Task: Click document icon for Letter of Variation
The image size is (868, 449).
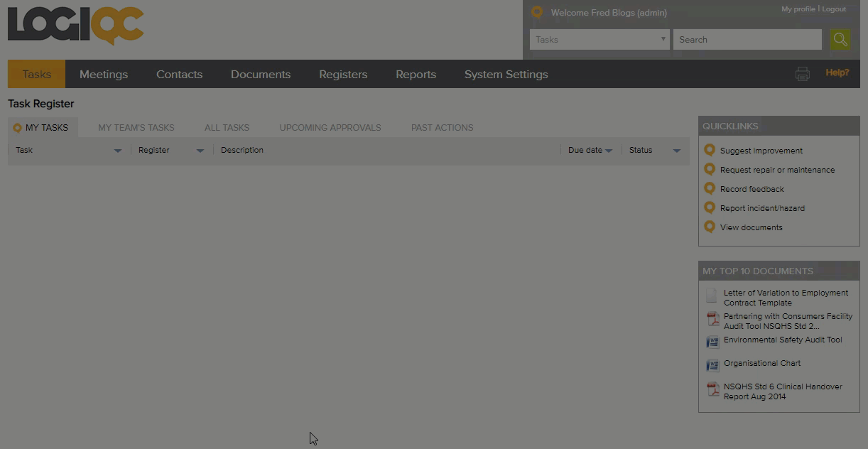Action: (712, 296)
